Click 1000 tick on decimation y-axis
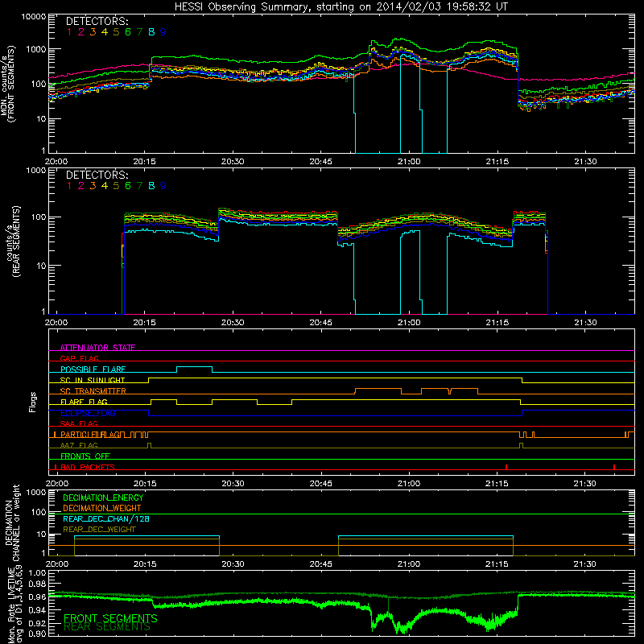Viewport: 644px width, 644px height. 35,492
